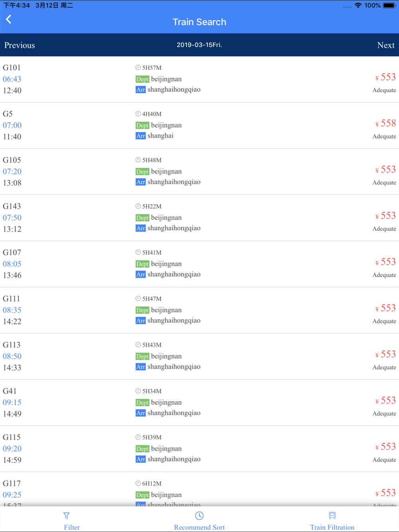Select train G115 departing 09:20
The height and width of the screenshot is (532, 399).
pyautogui.click(x=199, y=449)
